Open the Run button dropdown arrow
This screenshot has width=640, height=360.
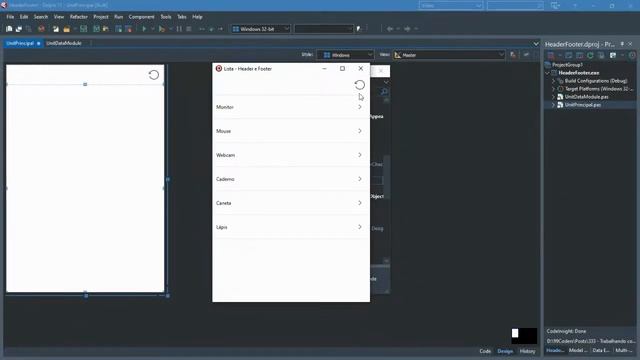152,29
